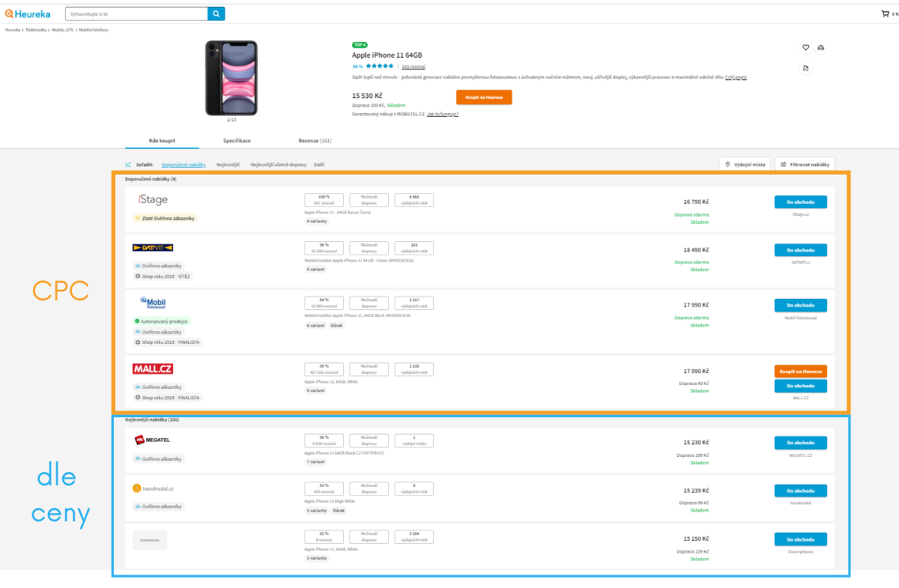The height and width of the screenshot is (588, 899).
Task: Click Koupit na Heurece in MALL.CZ row
Action: click(801, 371)
